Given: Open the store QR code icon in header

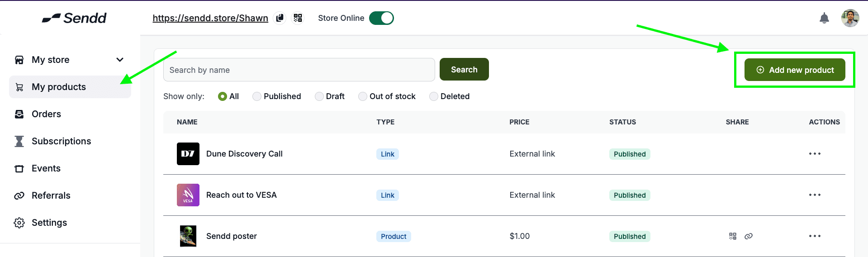Looking at the screenshot, I should (x=298, y=18).
